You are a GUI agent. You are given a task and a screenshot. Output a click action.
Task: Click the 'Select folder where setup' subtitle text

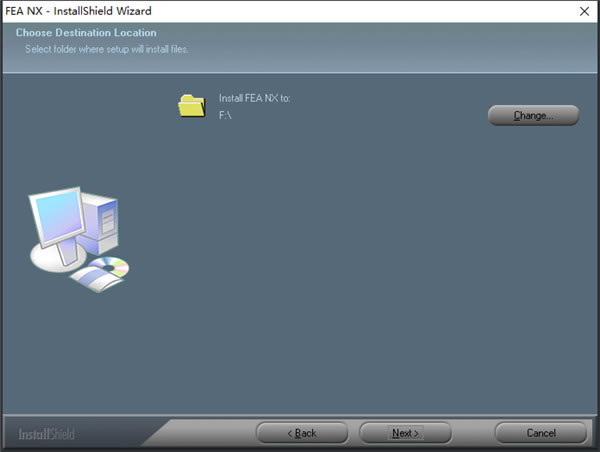pyautogui.click(x=103, y=48)
